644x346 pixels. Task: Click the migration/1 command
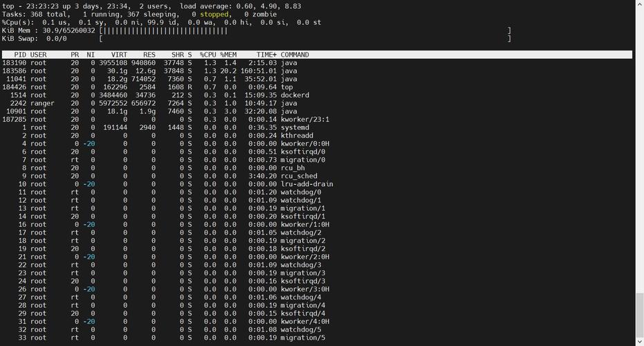[303, 208]
